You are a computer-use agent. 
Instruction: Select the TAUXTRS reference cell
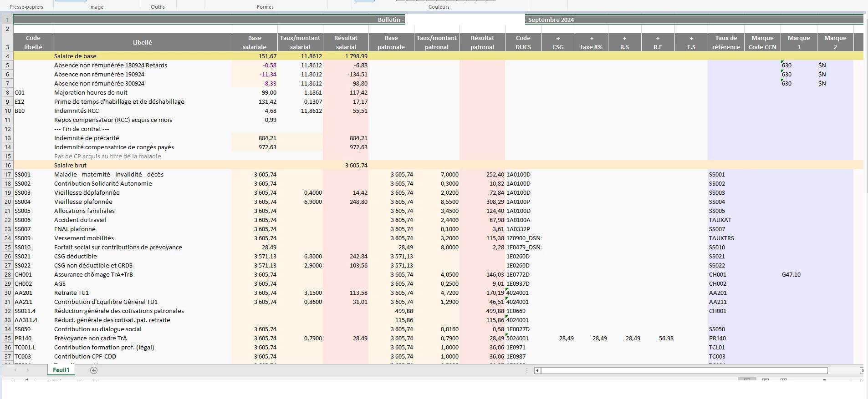pyautogui.click(x=721, y=238)
